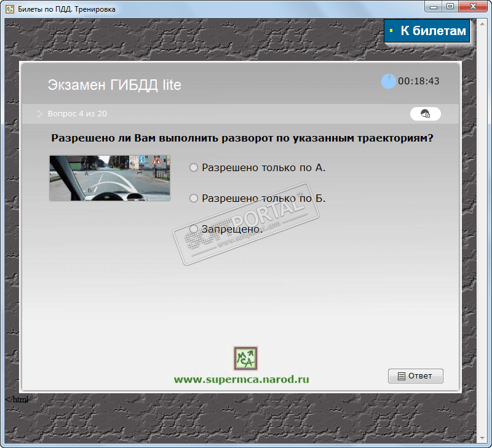
Task: Minimize the Билеты по ПДД window
Action: pyautogui.click(x=434, y=7)
